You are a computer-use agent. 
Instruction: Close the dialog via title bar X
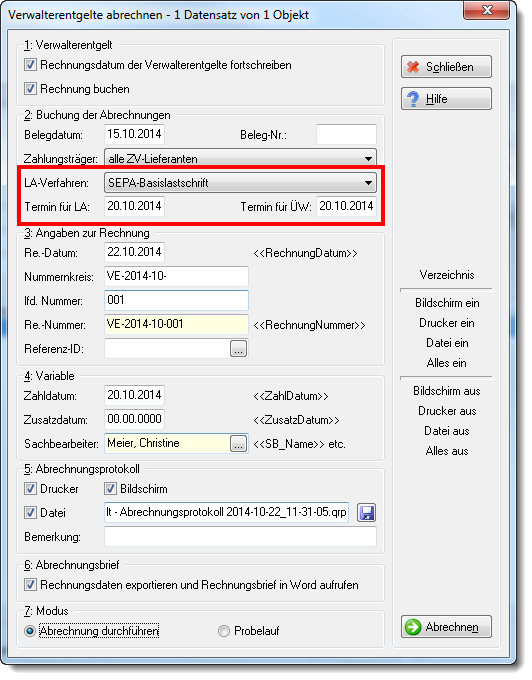click(x=486, y=10)
